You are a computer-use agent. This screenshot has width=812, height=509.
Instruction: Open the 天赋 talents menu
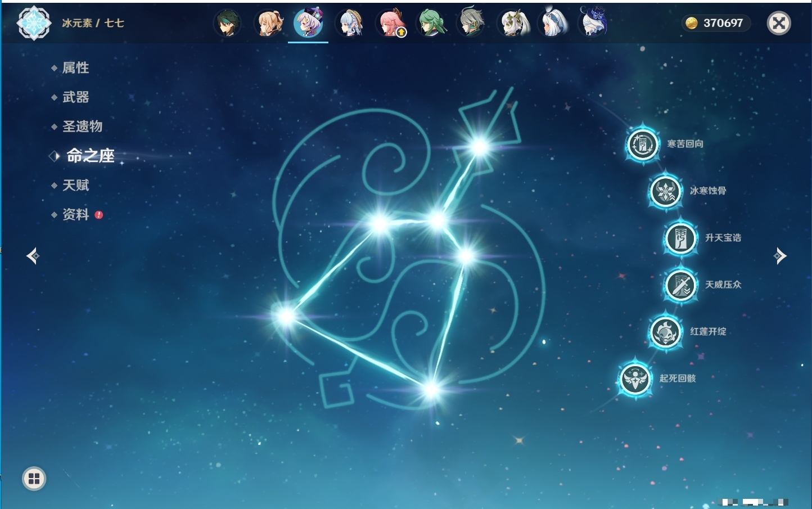click(x=75, y=185)
